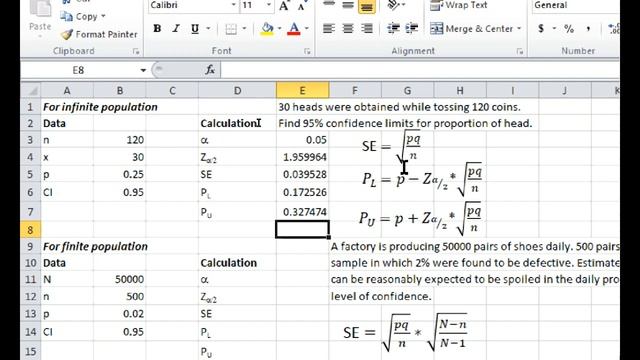Toggle Wrap Text

pos(459,5)
